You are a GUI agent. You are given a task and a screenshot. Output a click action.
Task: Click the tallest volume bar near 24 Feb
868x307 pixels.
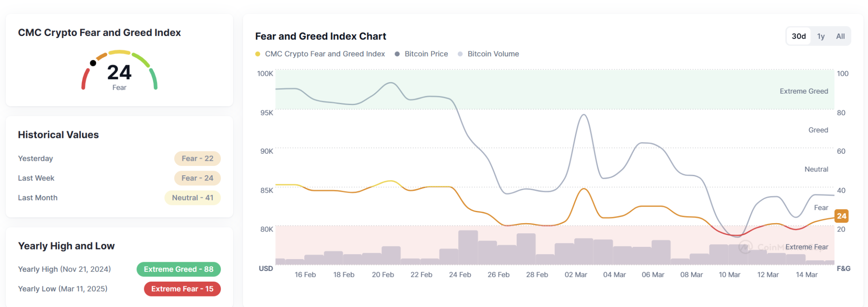468,247
